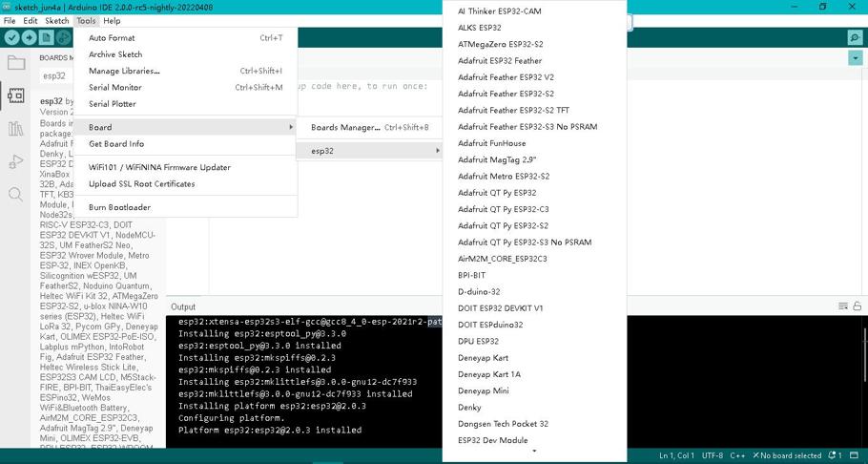Screen dimensions: 868x464
Task: Click the Verify checkmark toolbar button
Action: (x=11, y=37)
